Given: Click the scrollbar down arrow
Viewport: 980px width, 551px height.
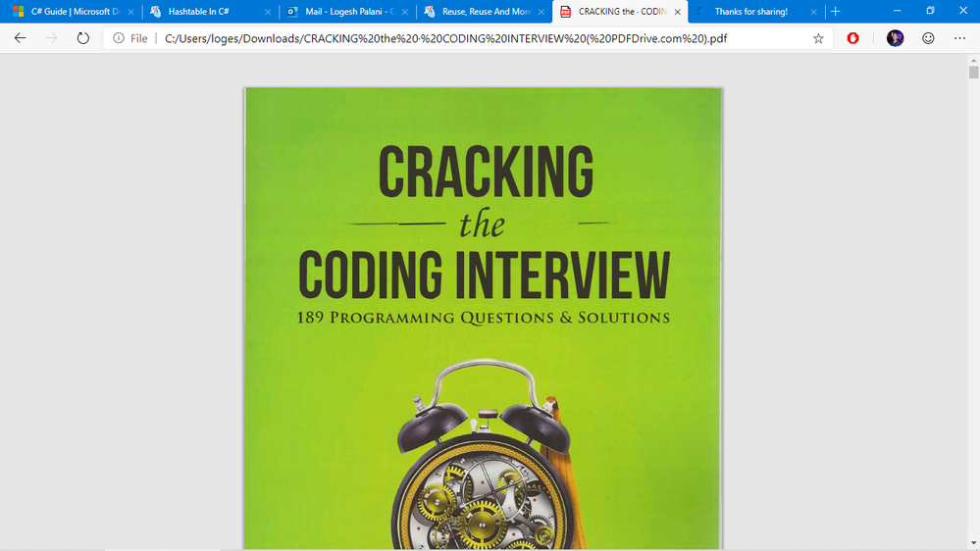Looking at the screenshot, I should point(974,544).
